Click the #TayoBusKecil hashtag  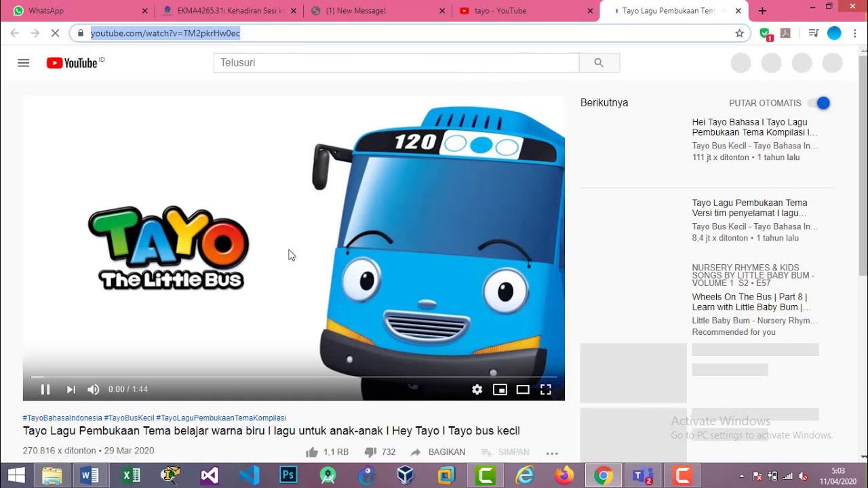129,418
